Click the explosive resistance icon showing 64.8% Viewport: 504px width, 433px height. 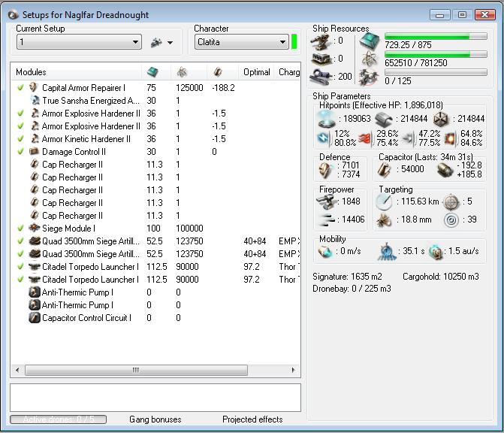450,138
